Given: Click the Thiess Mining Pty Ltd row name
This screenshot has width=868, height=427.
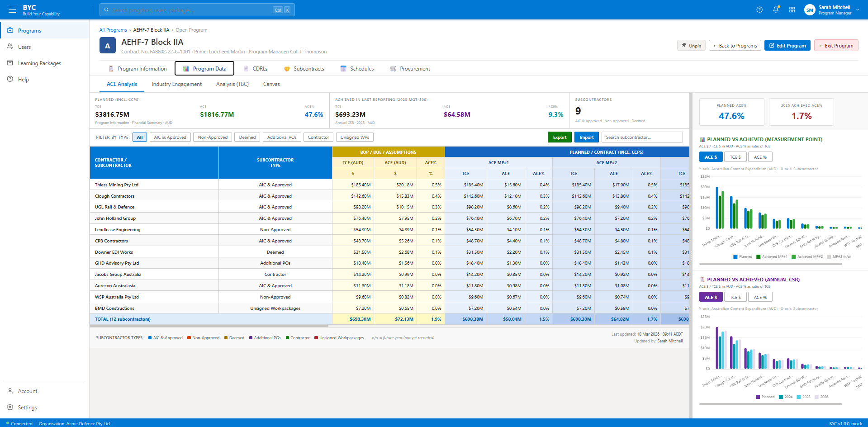Looking at the screenshot, I should click(117, 185).
